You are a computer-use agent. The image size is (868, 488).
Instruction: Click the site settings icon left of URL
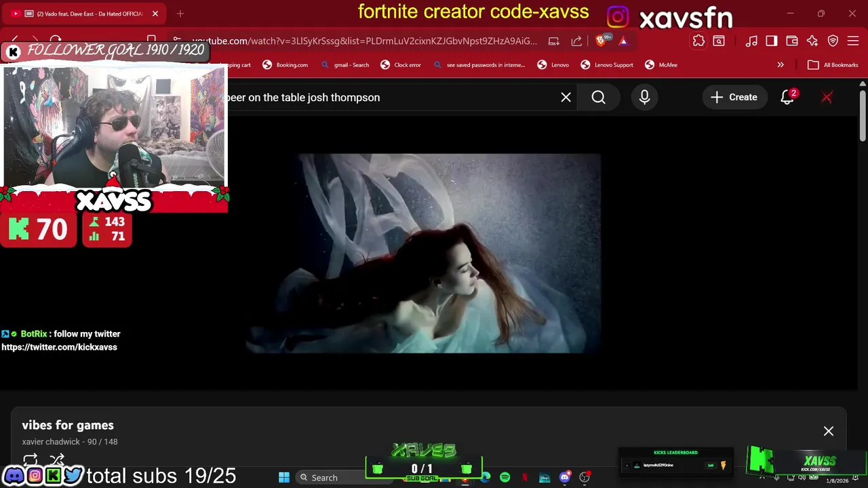(176, 41)
